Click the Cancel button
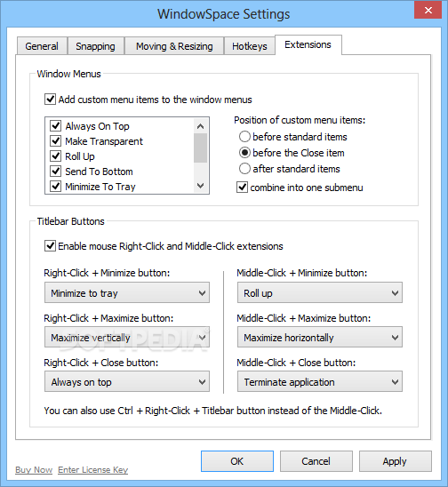448x487 pixels. point(316,461)
